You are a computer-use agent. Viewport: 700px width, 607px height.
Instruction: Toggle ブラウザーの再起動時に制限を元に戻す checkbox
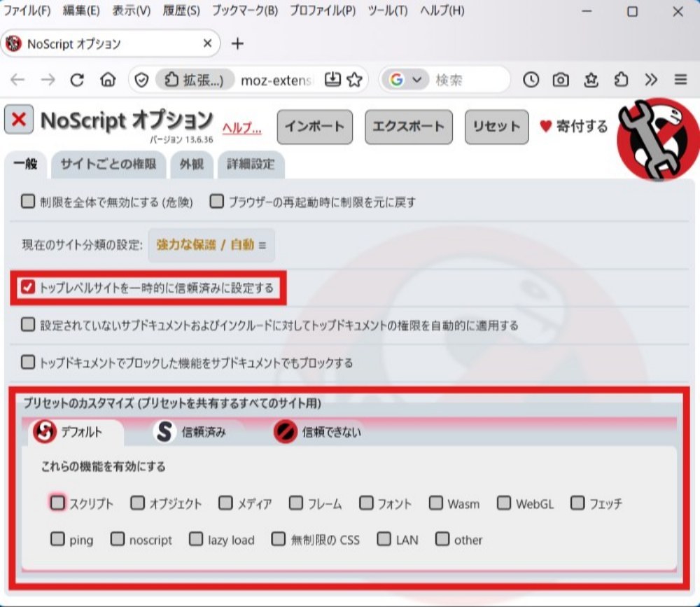216,202
